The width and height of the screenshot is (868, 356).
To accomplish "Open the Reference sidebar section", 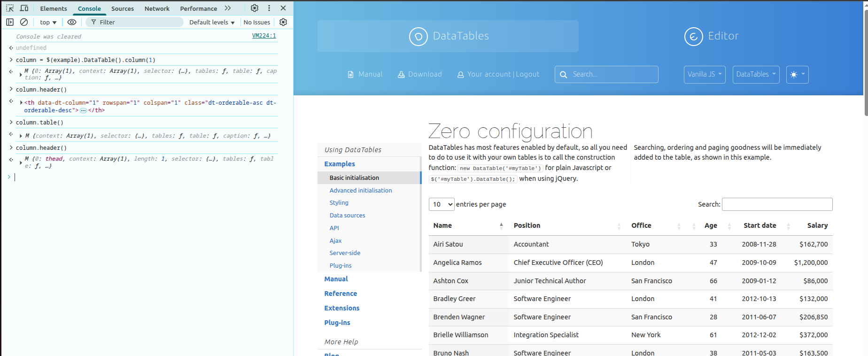I will coord(341,294).
